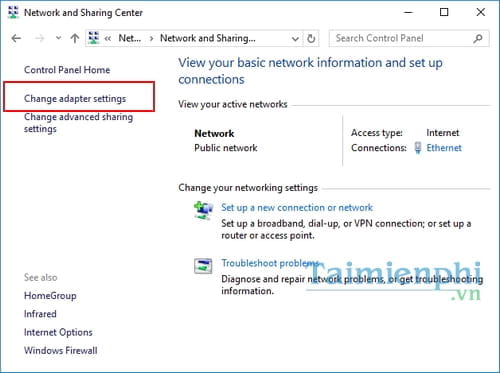Open Windows Firewall under See also
This screenshot has width=500, height=373.
tap(61, 350)
